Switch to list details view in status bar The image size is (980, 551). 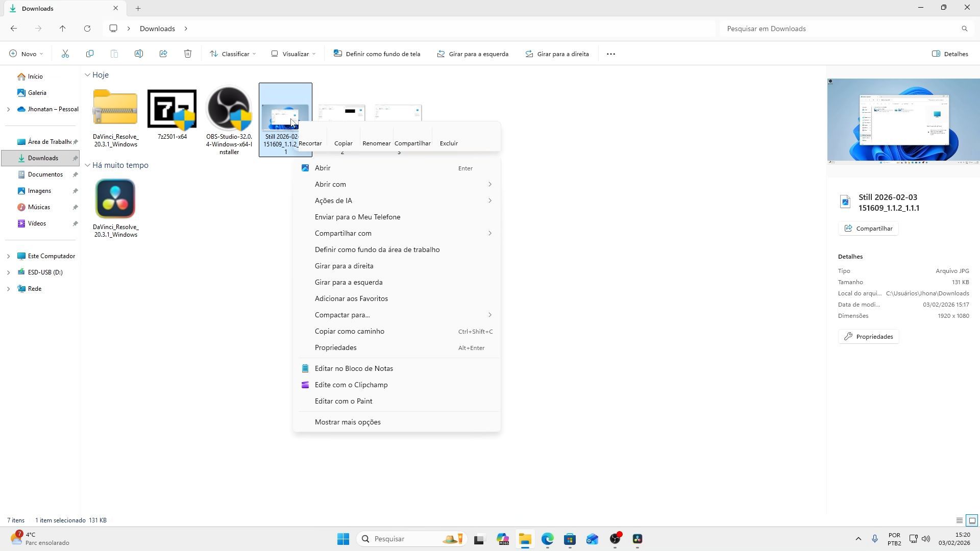[x=960, y=520]
